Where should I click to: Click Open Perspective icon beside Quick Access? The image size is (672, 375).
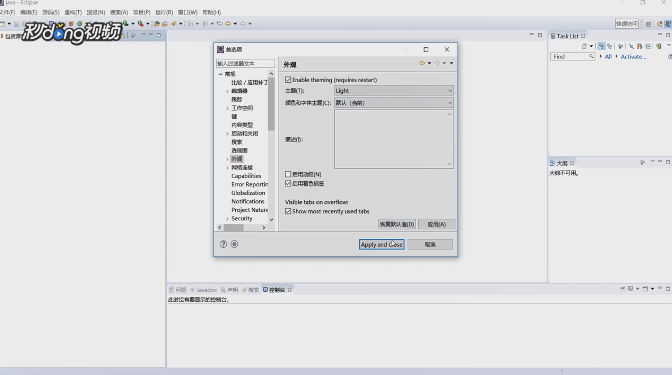[648, 24]
